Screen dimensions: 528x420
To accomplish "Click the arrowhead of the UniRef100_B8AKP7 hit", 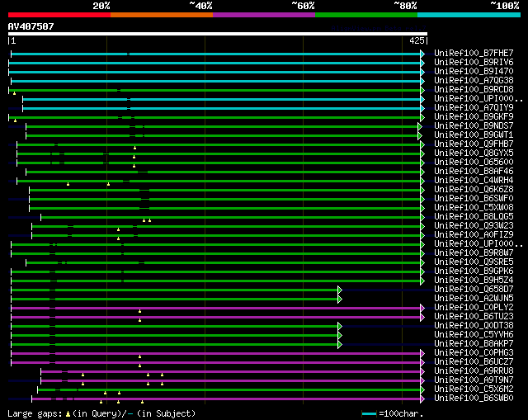I will pos(339,344).
